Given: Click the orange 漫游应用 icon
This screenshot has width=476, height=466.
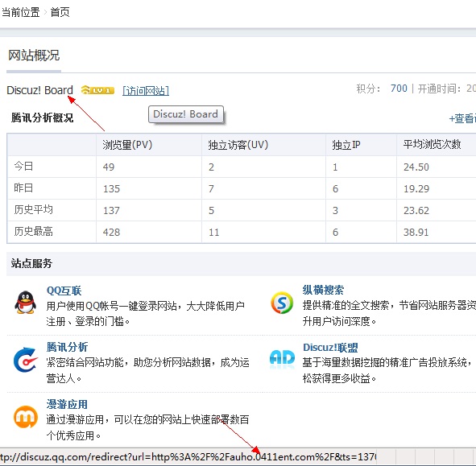Looking at the screenshot, I should [26, 417].
